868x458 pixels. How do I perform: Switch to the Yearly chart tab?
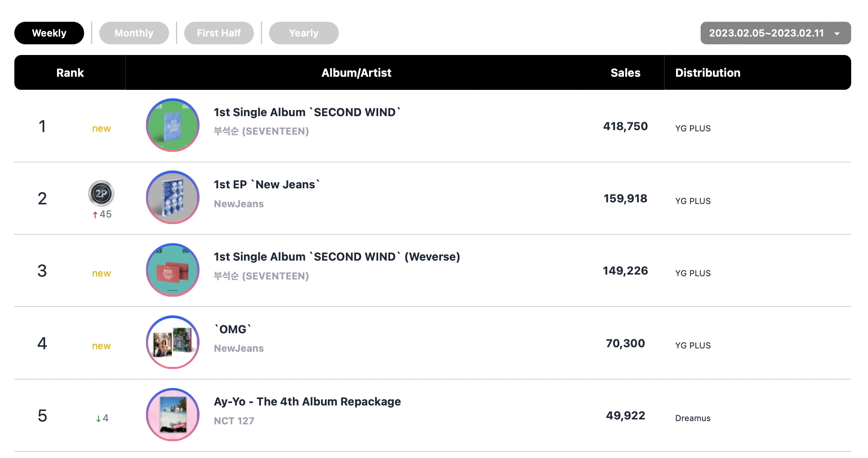304,33
